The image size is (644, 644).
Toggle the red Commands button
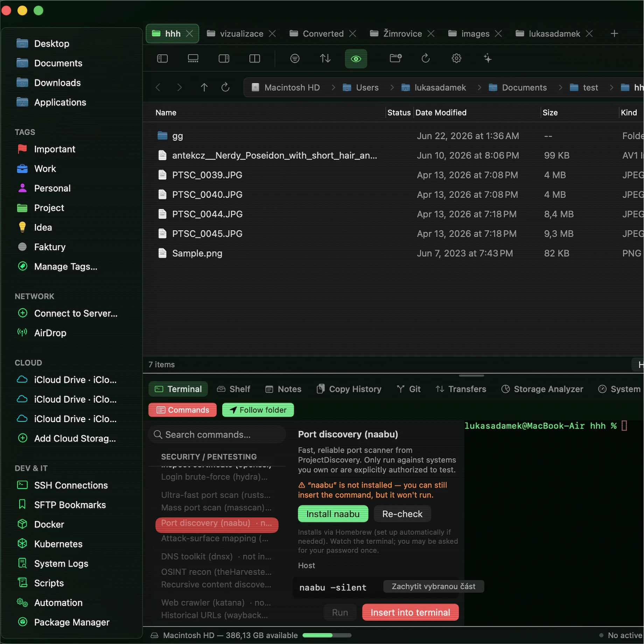pos(183,410)
